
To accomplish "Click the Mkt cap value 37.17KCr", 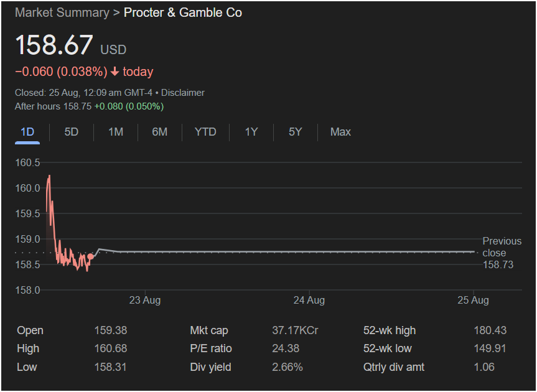I will [x=295, y=330].
